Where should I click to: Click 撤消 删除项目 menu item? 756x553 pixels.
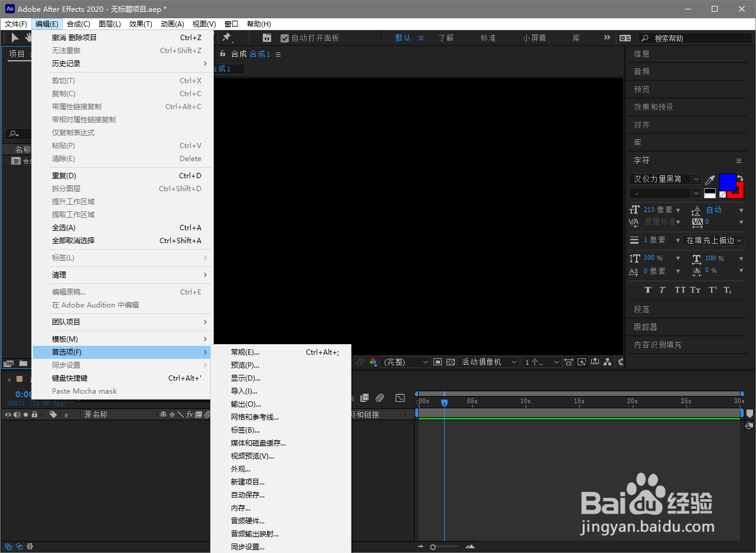tap(122, 38)
